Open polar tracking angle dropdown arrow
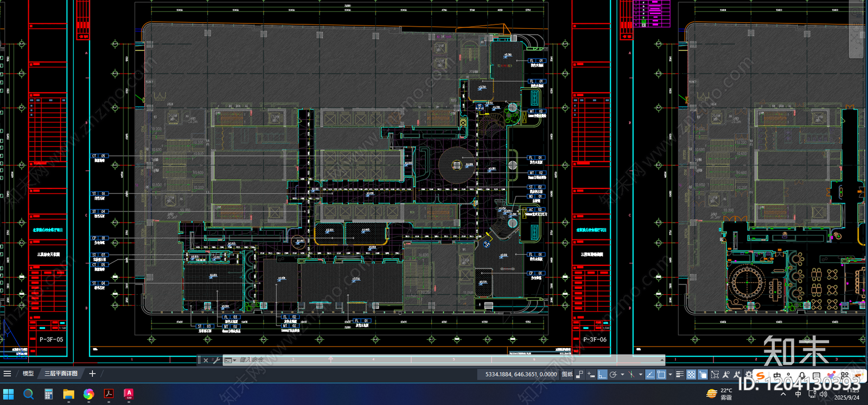Image resolution: width=868 pixels, height=405 pixels. [622, 375]
